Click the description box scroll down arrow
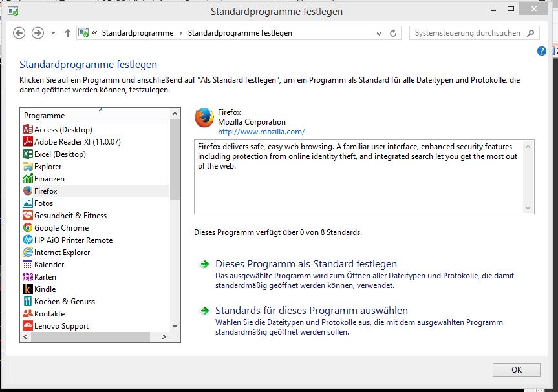This screenshot has width=558, height=392. (528, 208)
